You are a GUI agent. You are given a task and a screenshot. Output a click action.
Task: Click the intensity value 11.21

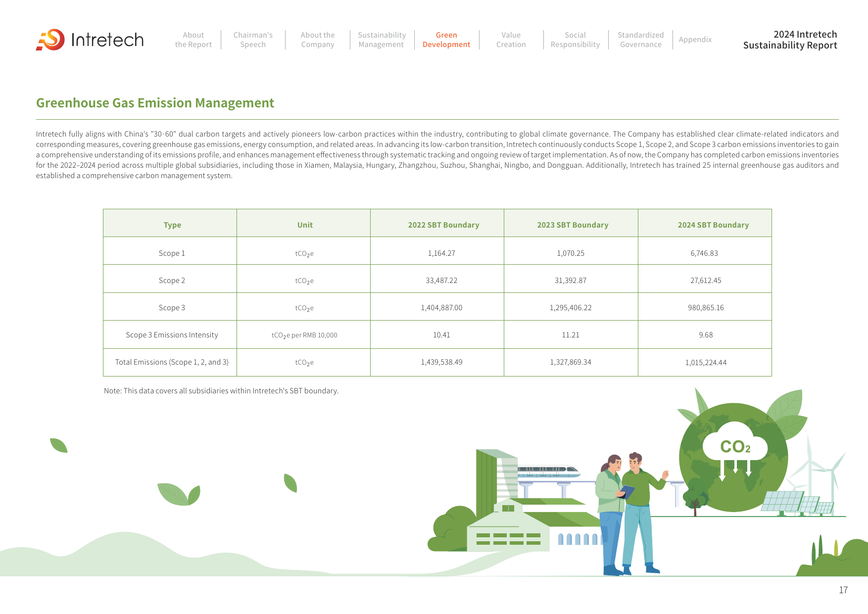[x=571, y=335]
